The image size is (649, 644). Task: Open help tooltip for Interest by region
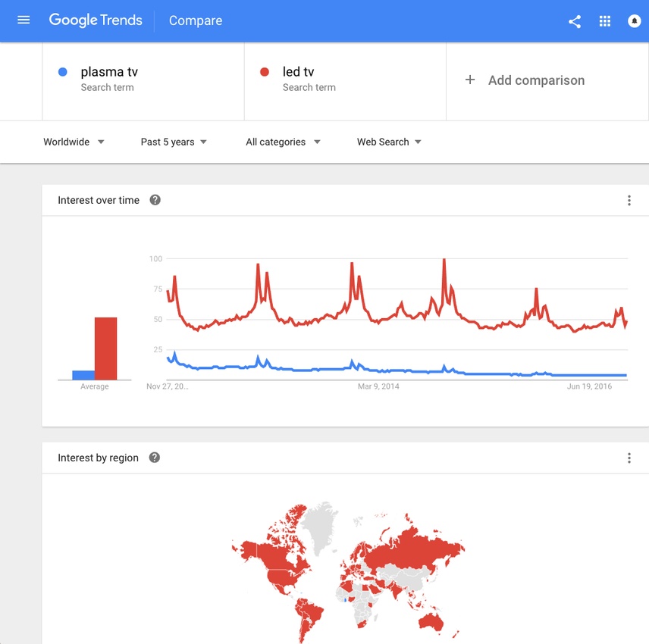(x=154, y=457)
